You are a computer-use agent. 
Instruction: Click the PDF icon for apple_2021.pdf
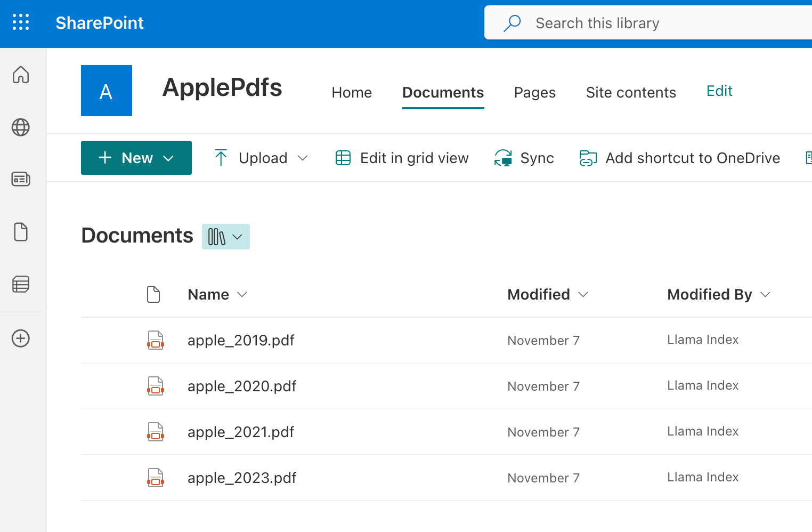tap(156, 432)
